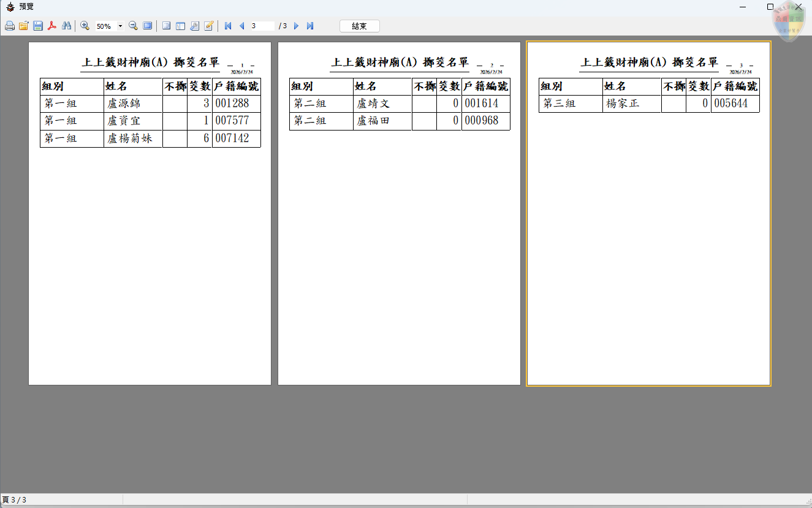This screenshot has width=812, height=508.
Task: Click the zoom in magnifier icon
Action: tap(85, 26)
